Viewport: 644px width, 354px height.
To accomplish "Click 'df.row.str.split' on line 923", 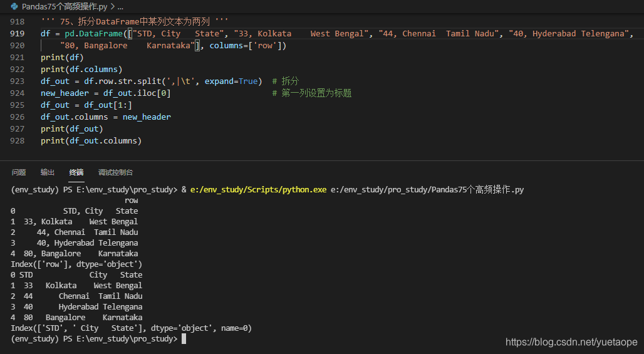I will (123, 81).
